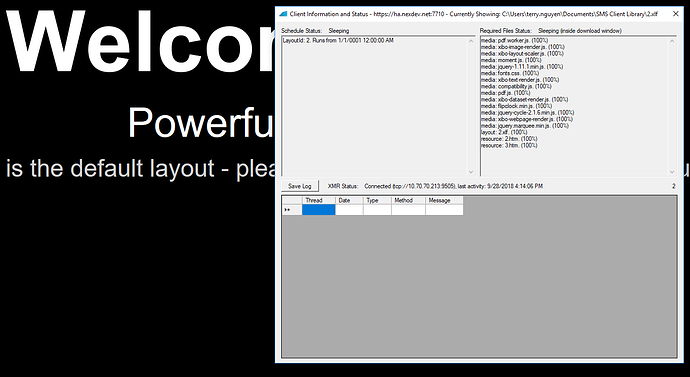Click down arrow of Required Files scrollbar
Screen dimensions: 690x377
pos(672,172)
